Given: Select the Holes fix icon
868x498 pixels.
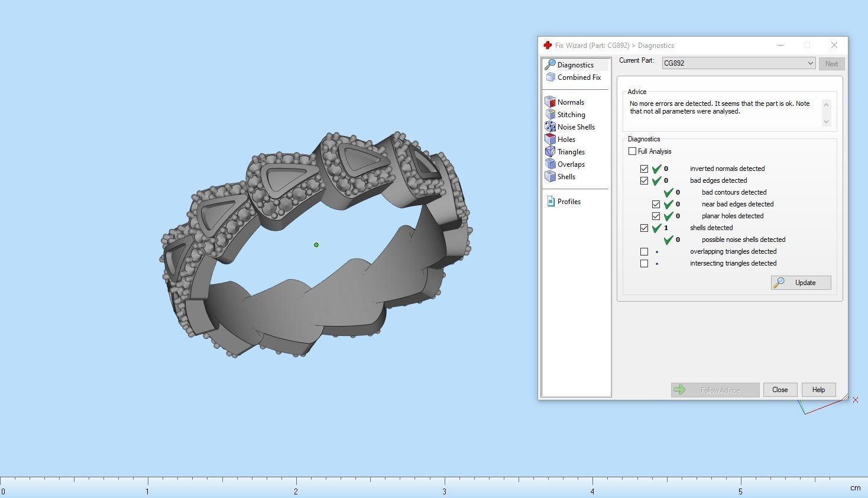Looking at the screenshot, I should click(550, 140).
